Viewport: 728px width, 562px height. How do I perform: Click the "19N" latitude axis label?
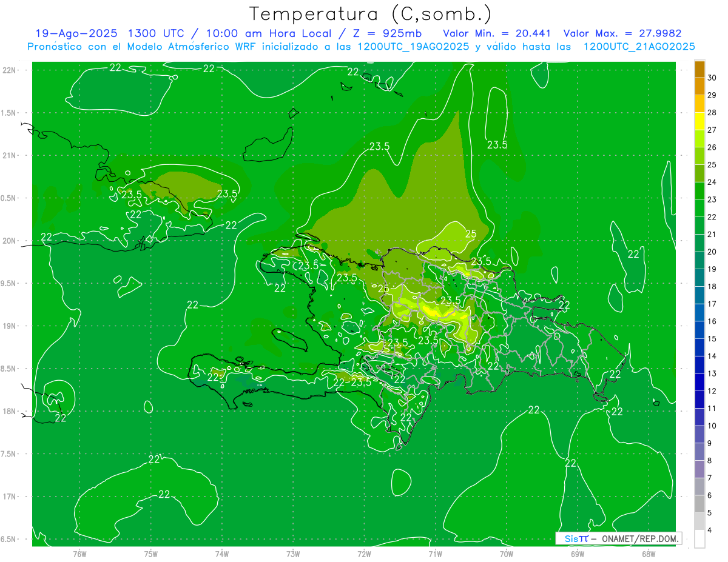click(x=10, y=326)
